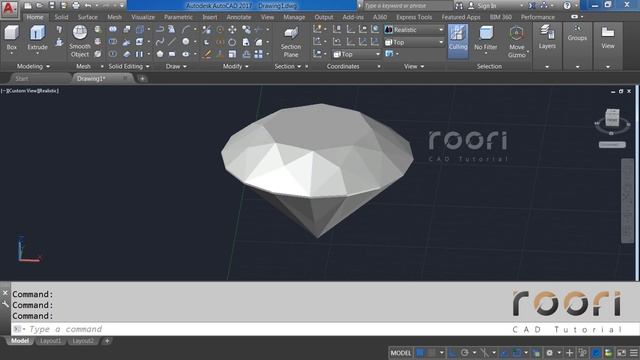
Task: Expand the Section panel
Action: [288, 66]
